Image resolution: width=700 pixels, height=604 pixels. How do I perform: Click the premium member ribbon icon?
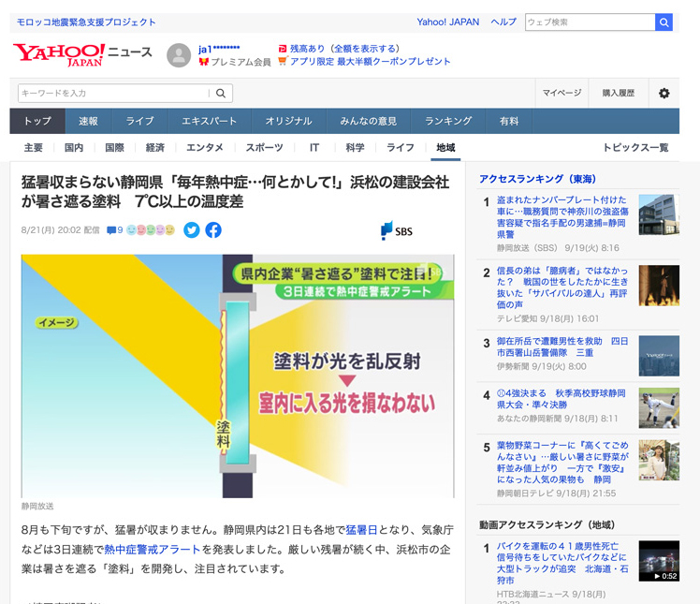204,62
